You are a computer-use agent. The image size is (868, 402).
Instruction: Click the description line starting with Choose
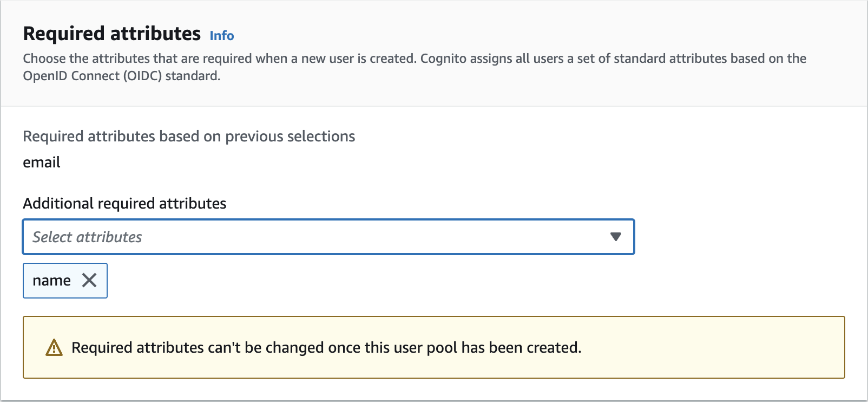(216, 59)
